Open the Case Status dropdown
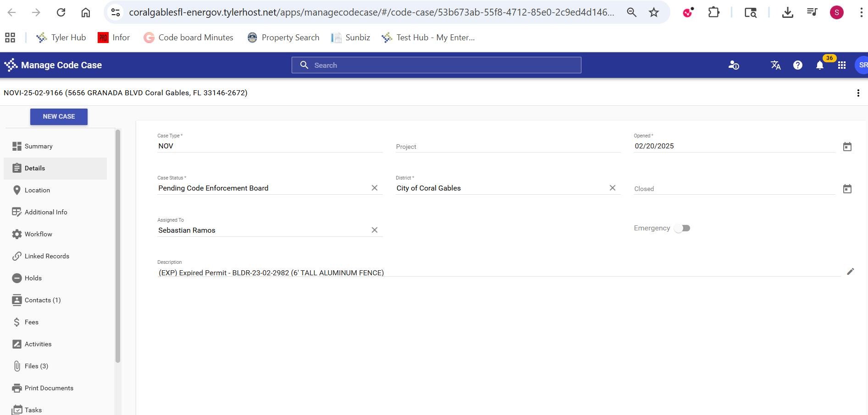The height and width of the screenshot is (415, 868). click(x=261, y=188)
